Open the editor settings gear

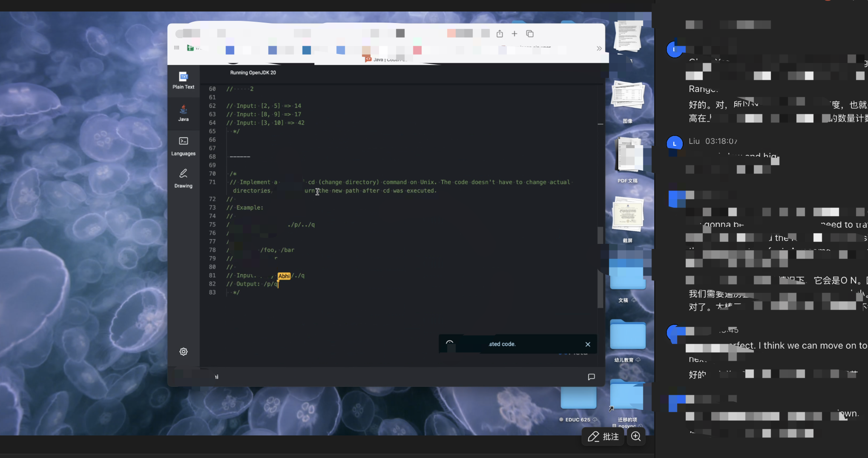pos(184,352)
